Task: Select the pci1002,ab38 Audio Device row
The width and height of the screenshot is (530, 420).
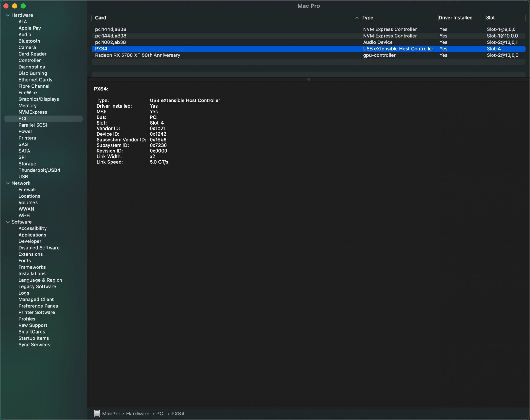Action: coord(111,42)
